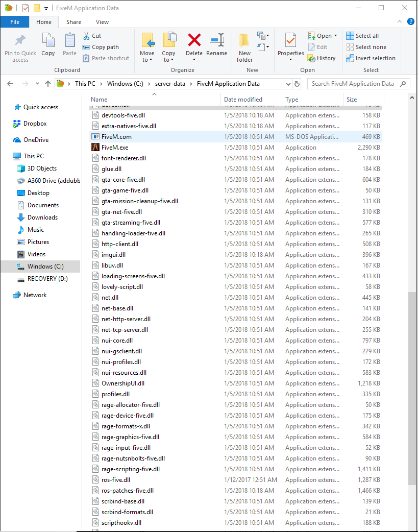418x532 pixels.
Task: Open the File menu
Action: pos(15,22)
